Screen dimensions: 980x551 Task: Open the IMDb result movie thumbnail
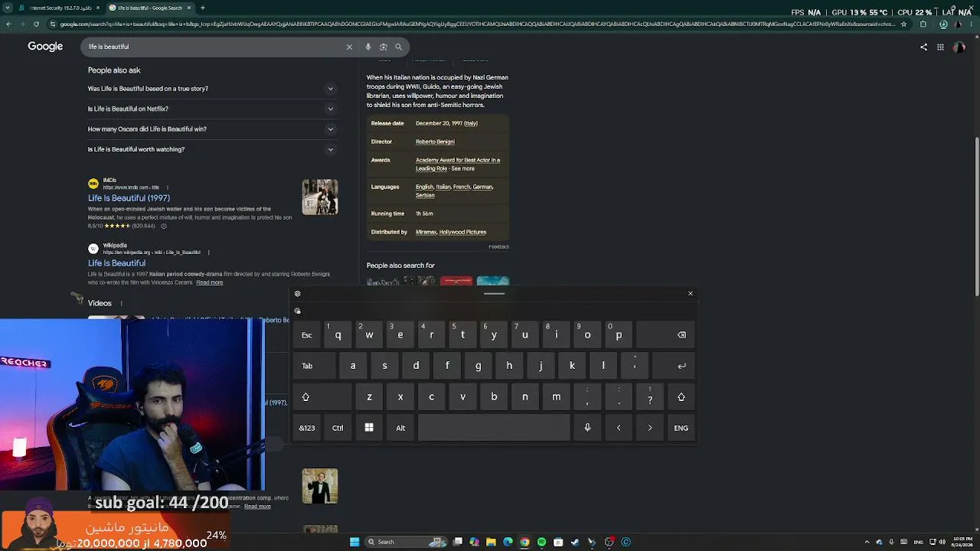(x=320, y=197)
